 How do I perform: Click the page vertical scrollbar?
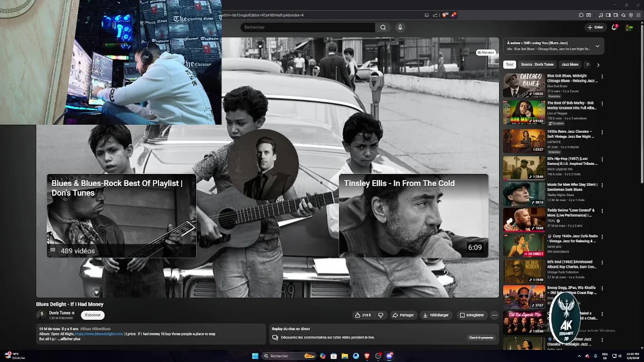(x=641, y=106)
